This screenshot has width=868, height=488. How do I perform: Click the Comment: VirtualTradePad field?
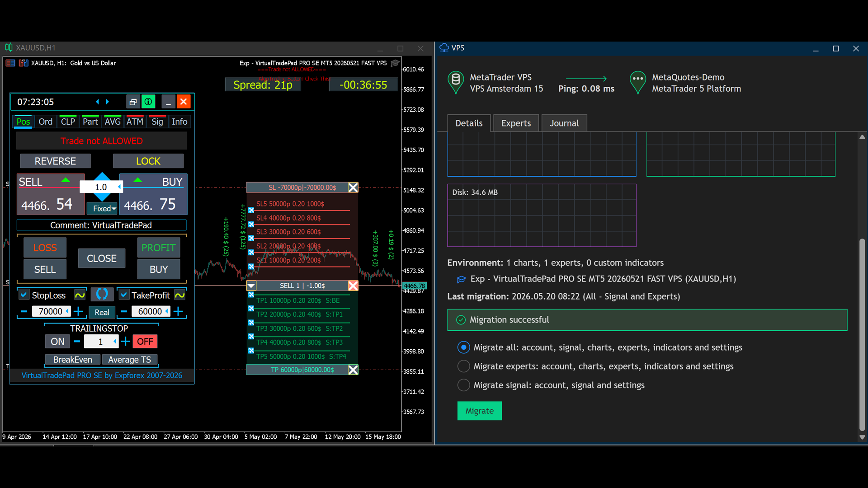click(x=101, y=225)
